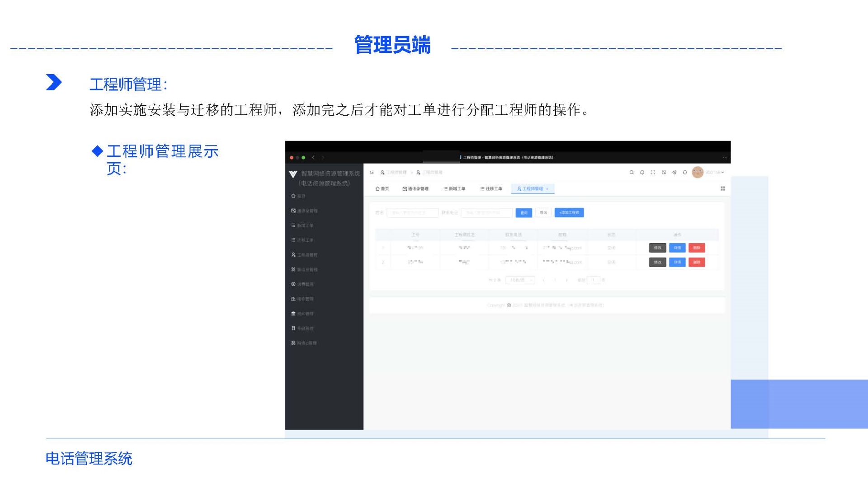
Task: Click the 姓名 search input field
Action: pos(412,213)
